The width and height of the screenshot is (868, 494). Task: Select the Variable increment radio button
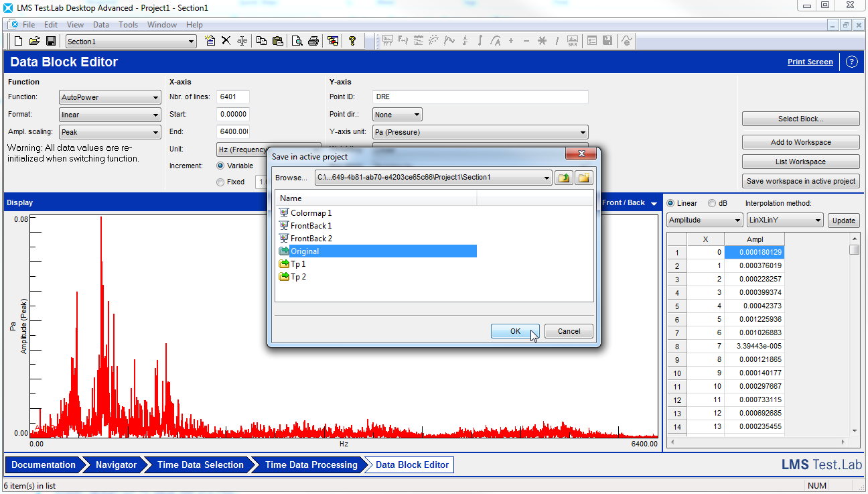point(220,166)
